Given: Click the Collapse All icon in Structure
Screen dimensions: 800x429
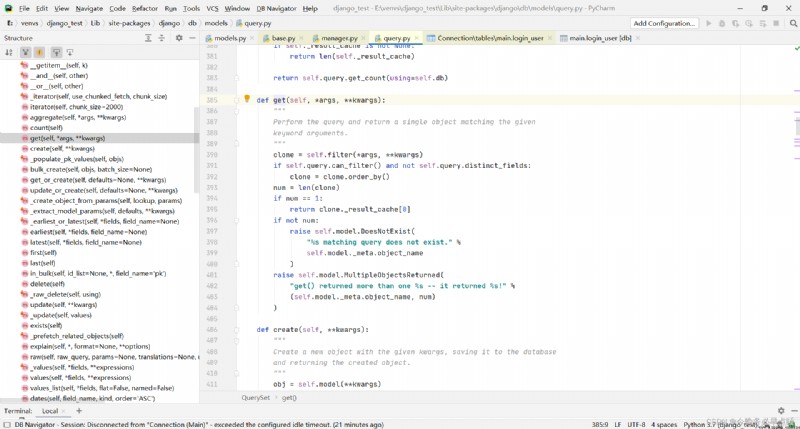Looking at the screenshot, I should (x=161, y=38).
